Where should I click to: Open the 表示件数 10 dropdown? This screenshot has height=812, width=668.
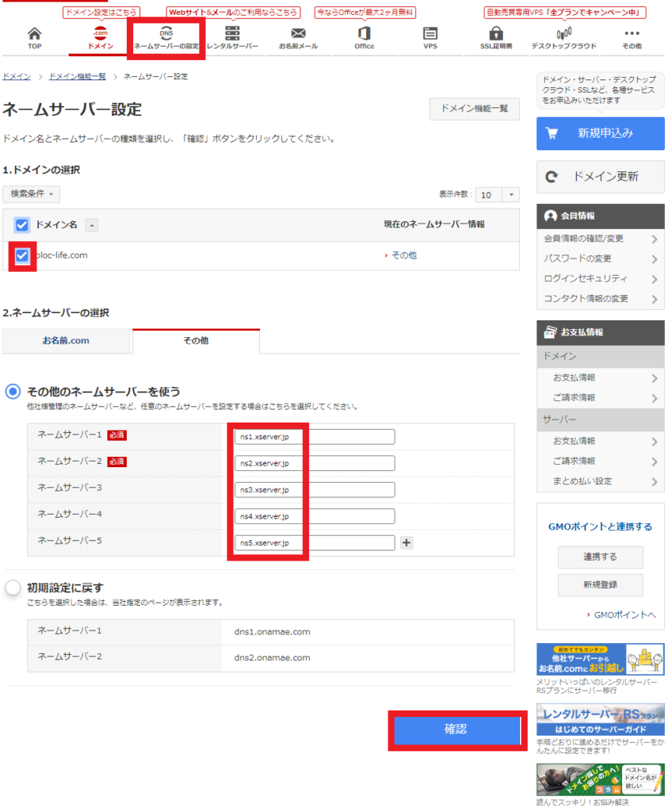(x=498, y=195)
